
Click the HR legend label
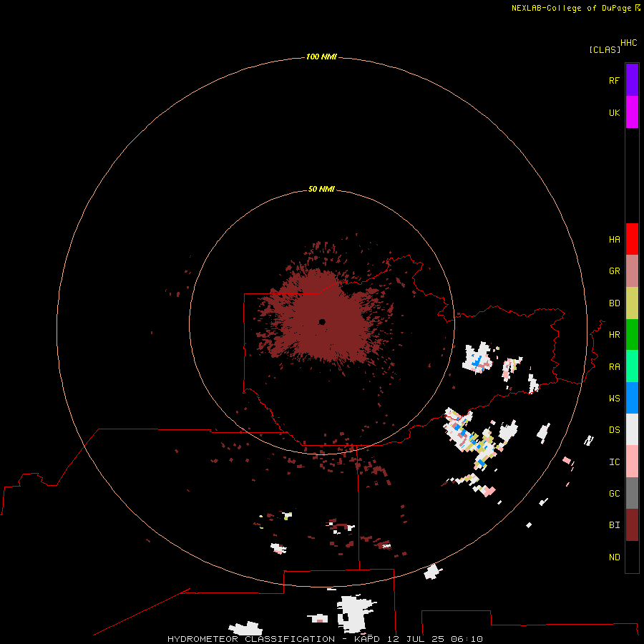614,335
